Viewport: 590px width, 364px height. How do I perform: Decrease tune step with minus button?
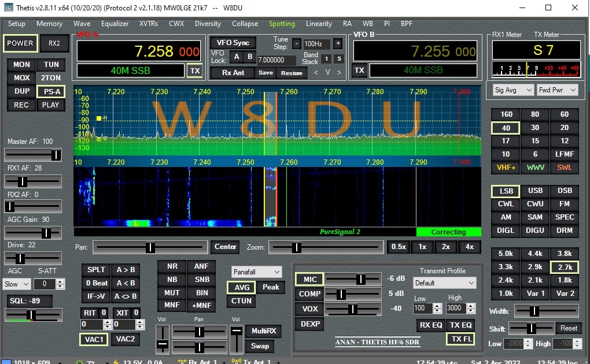[x=297, y=43]
